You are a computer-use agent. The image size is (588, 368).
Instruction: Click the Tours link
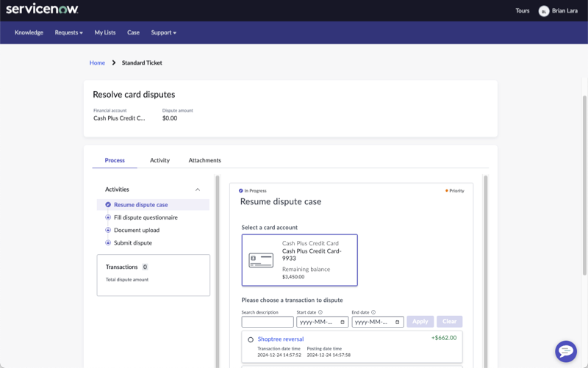523,11
